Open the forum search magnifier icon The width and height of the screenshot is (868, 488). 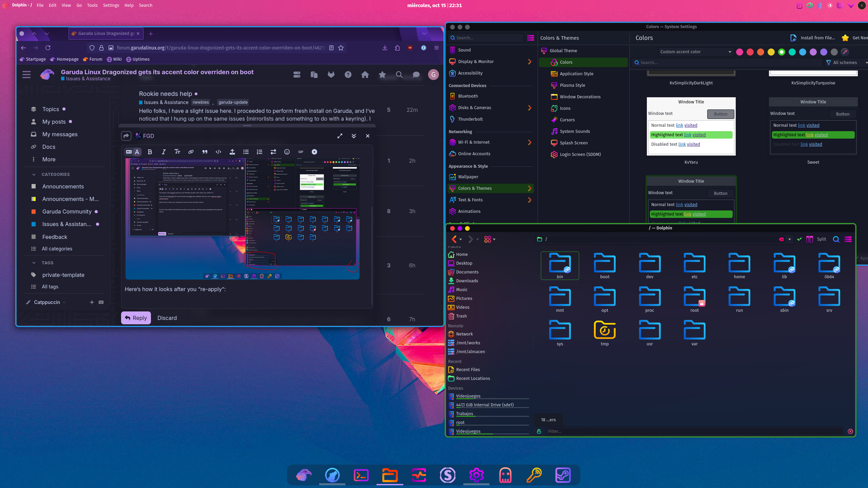(399, 75)
